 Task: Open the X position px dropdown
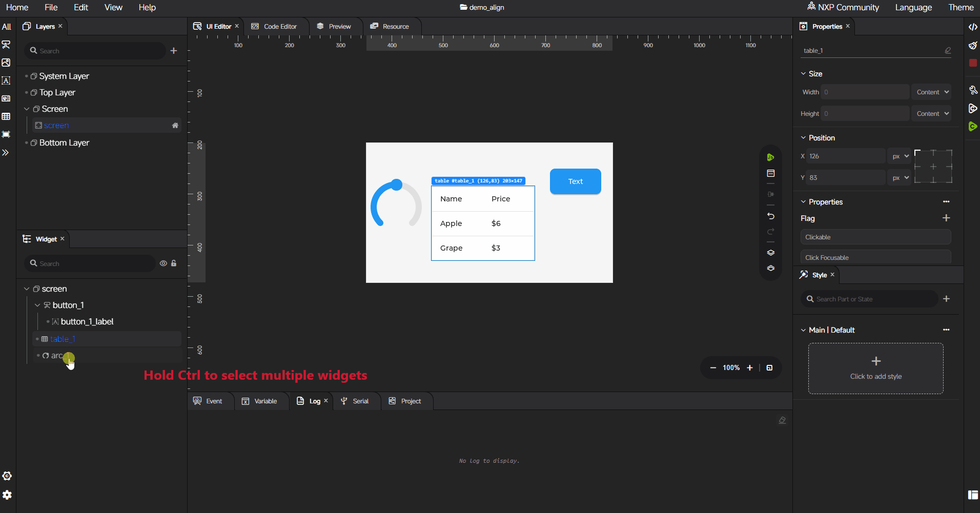pyautogui.click(x=900, y=156)
